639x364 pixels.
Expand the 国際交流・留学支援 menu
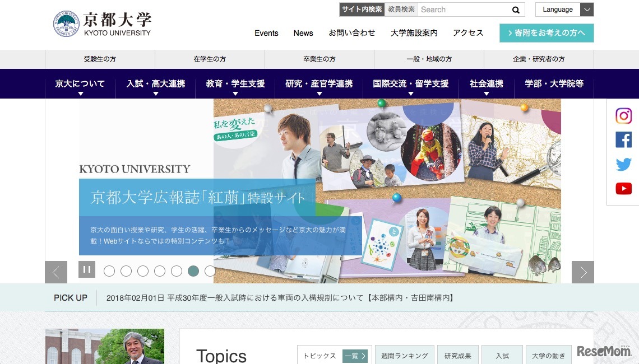tap(411, 84)
